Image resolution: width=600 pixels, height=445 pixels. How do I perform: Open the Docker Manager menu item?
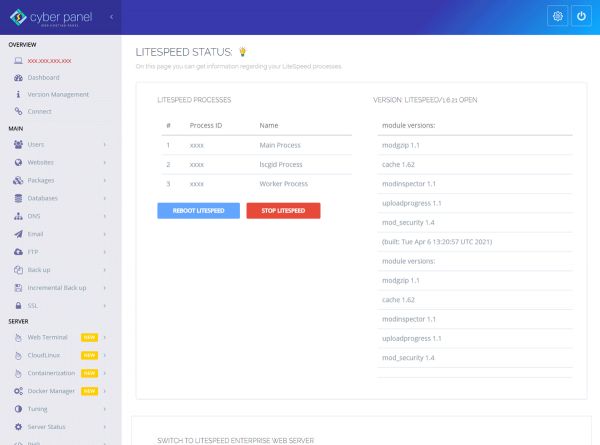(x=51, y=391)
